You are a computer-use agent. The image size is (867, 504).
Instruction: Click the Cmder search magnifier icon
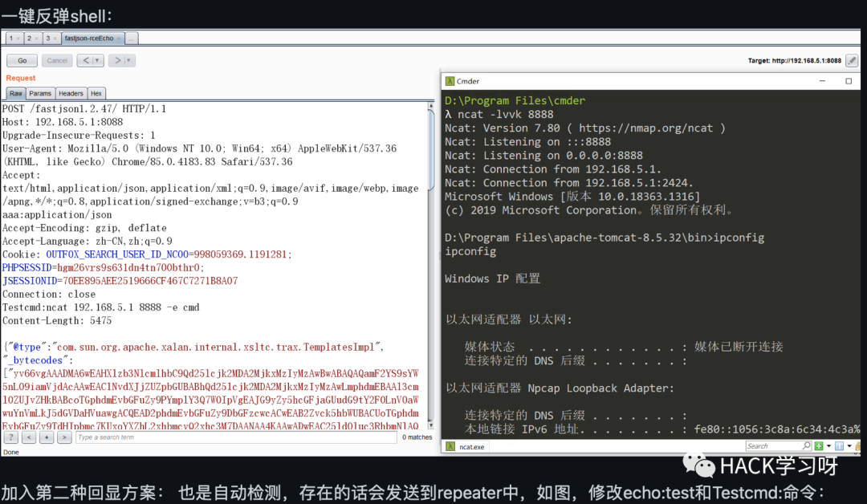[x=806, y=445]
